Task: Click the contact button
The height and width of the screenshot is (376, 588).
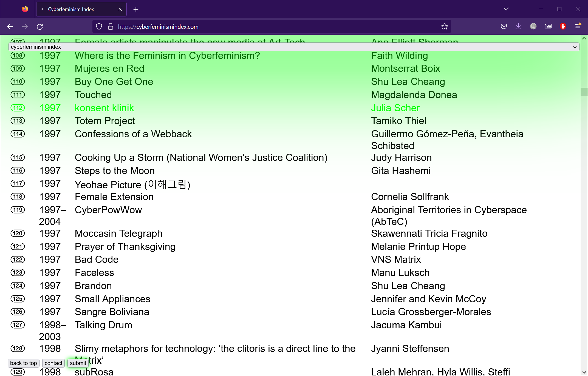Action: pos(53,363)
